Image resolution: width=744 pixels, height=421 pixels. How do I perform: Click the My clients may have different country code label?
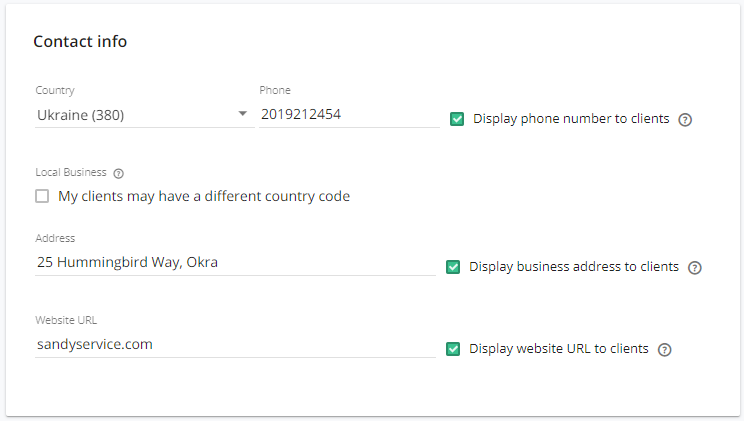click(x=204, y=196)
